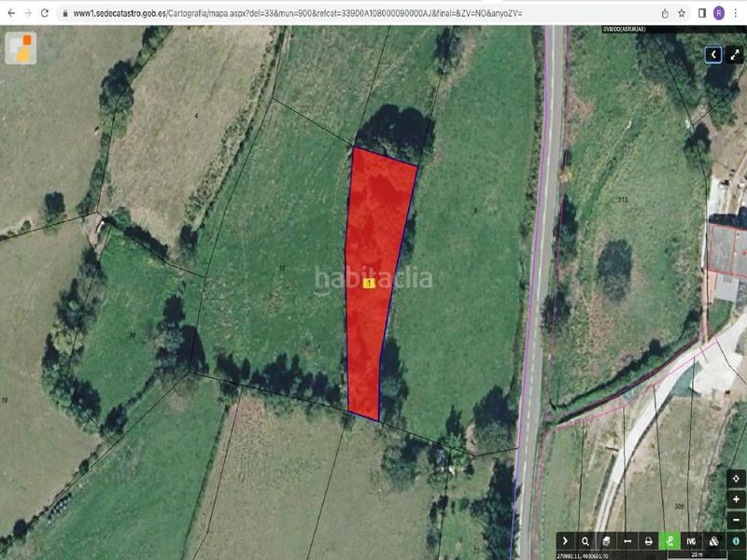The width and height of the screenshot is (747, 560).
Task: Print the cadastral map
Action: [x=648, y=541]
